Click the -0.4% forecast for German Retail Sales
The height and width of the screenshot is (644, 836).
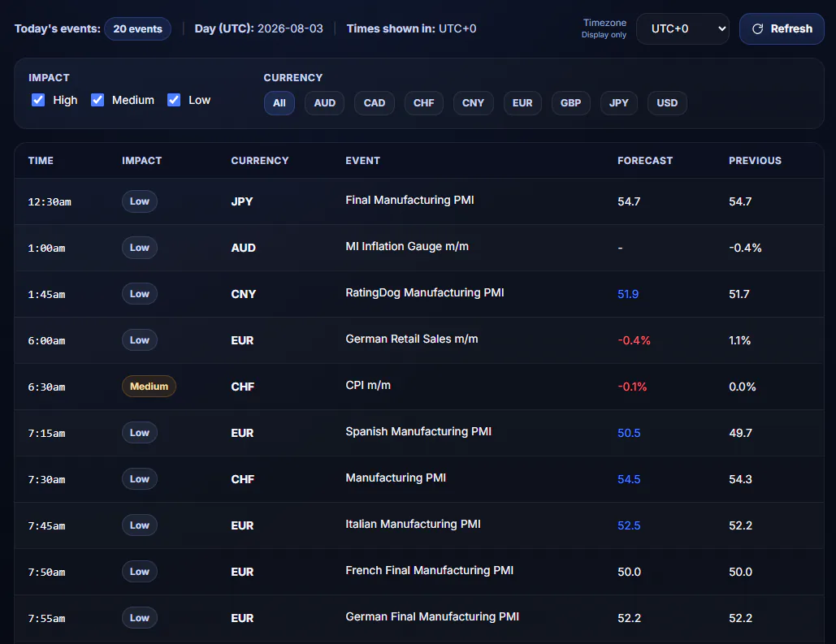tap(634, 340)
